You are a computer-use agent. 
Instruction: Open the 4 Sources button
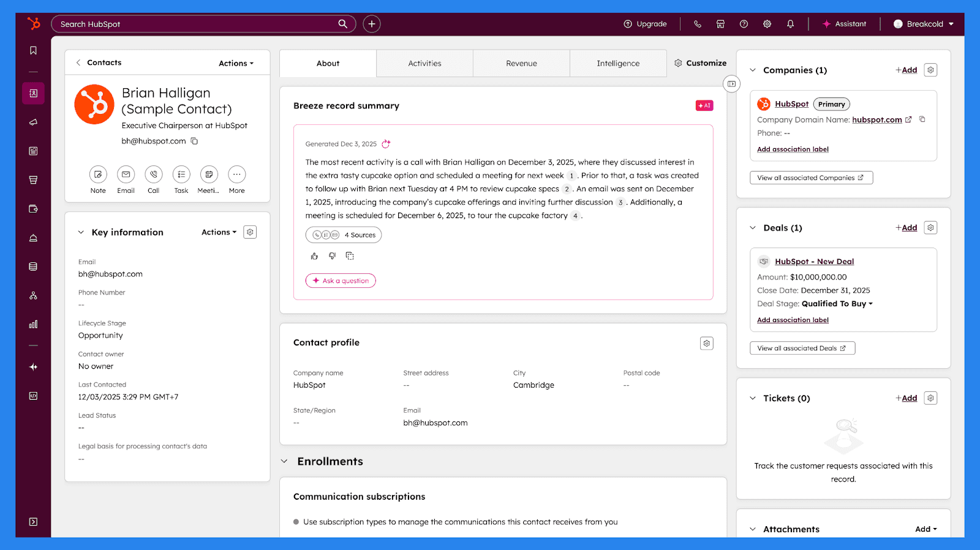point(344,235)
